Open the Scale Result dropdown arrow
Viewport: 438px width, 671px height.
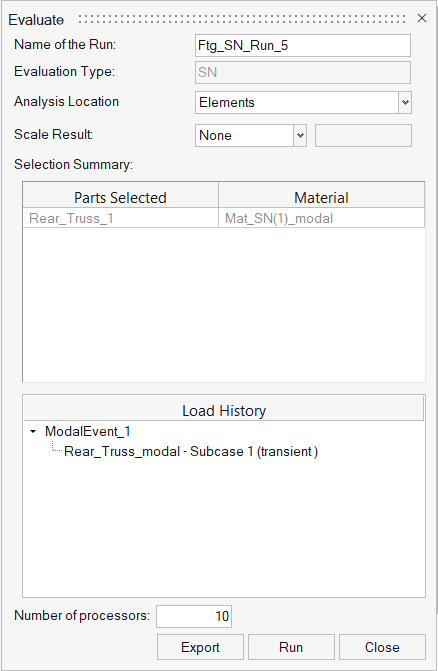300,136
